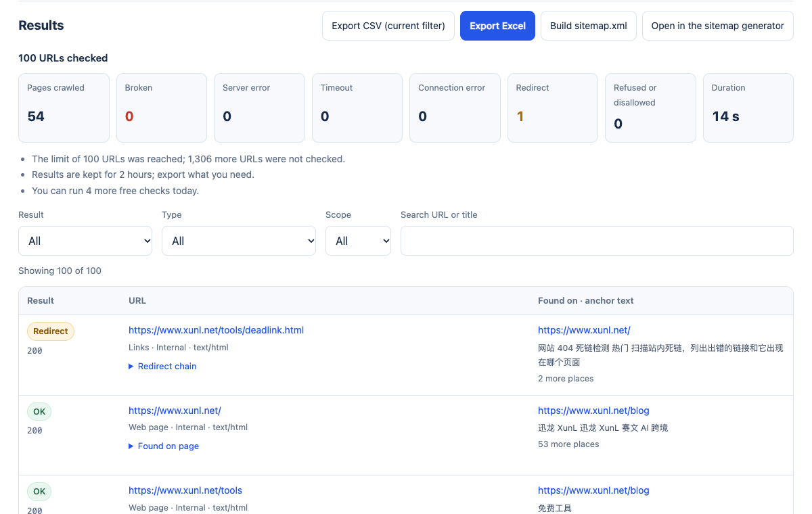812x514 pixels.
Task: Select the Duration stat card
Action: (x=748, y=108)
